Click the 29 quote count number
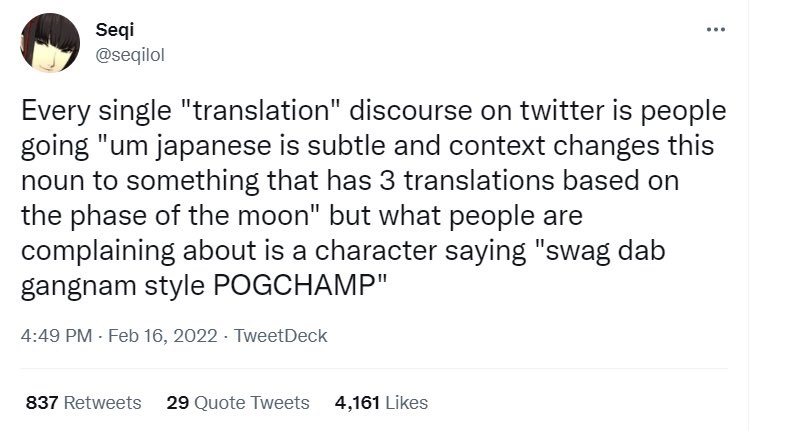 pos(178,402)
